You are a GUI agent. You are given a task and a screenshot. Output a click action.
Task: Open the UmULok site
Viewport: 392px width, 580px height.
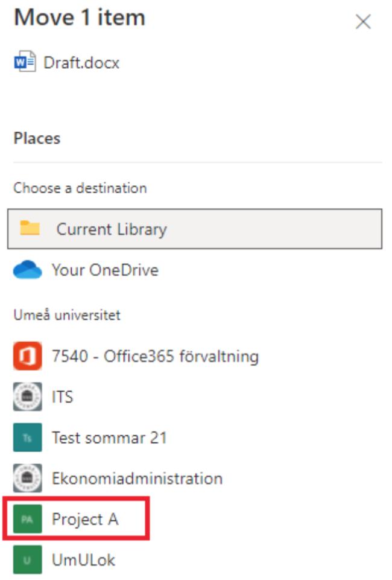tap(65, 559)
